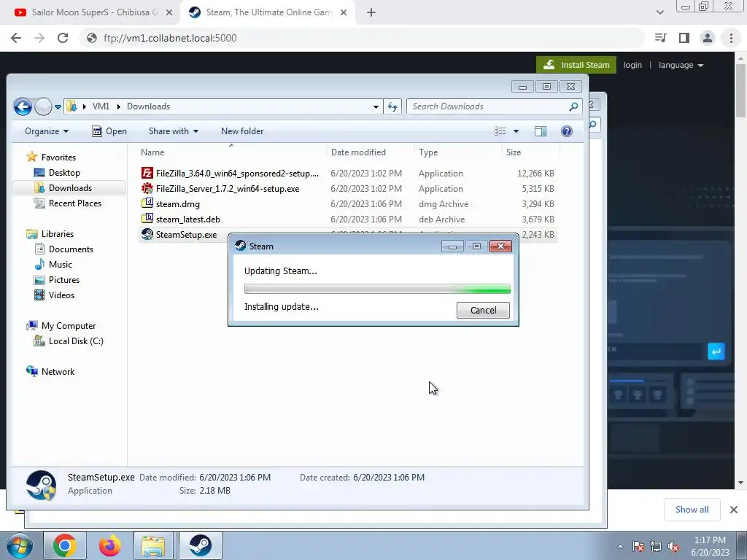
Task: Cancel the Steam update installation
Action: (x=483, y=310)
